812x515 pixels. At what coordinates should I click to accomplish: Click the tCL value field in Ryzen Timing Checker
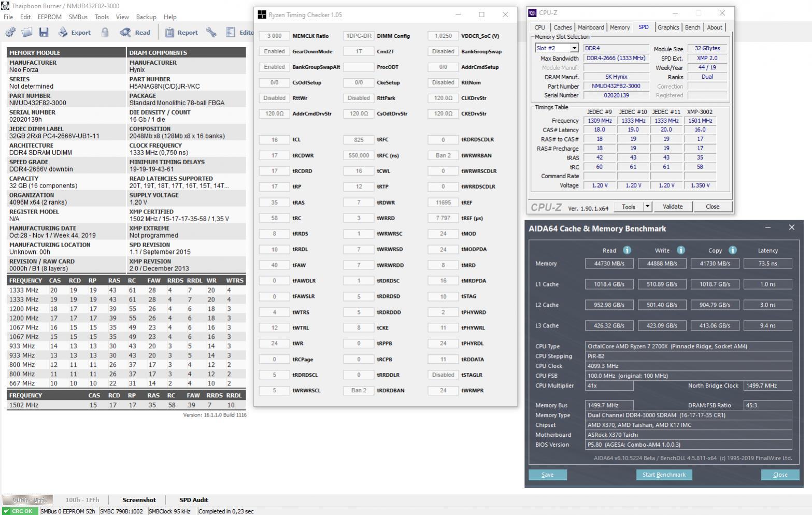pos(274,140)
